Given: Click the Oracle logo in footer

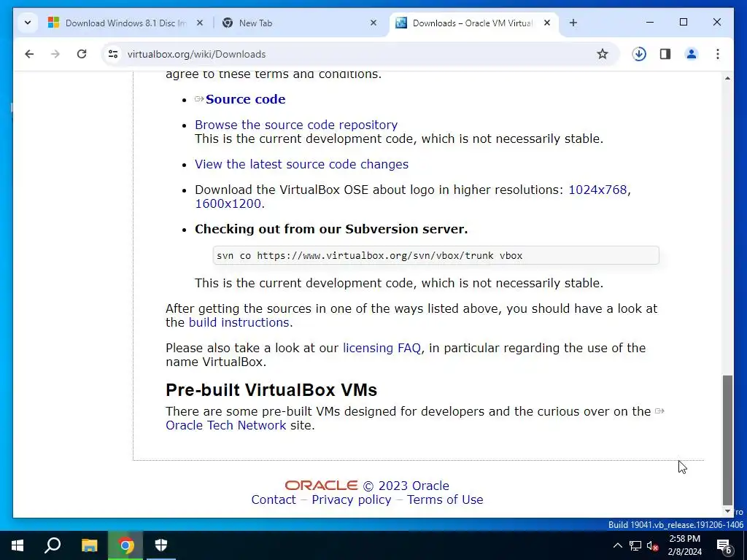Looking at the screenshot, I should pos(321,485).
